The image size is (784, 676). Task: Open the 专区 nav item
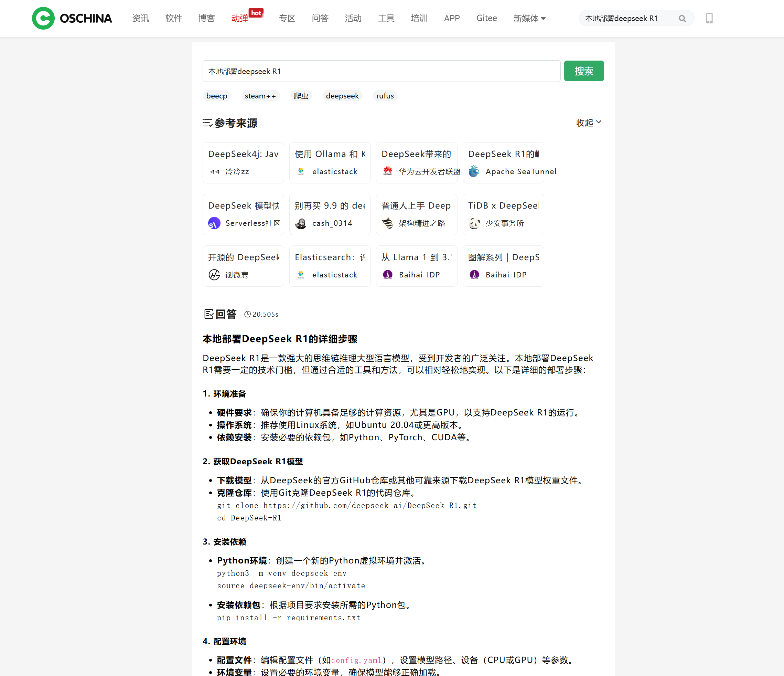(x=287, y=18)
